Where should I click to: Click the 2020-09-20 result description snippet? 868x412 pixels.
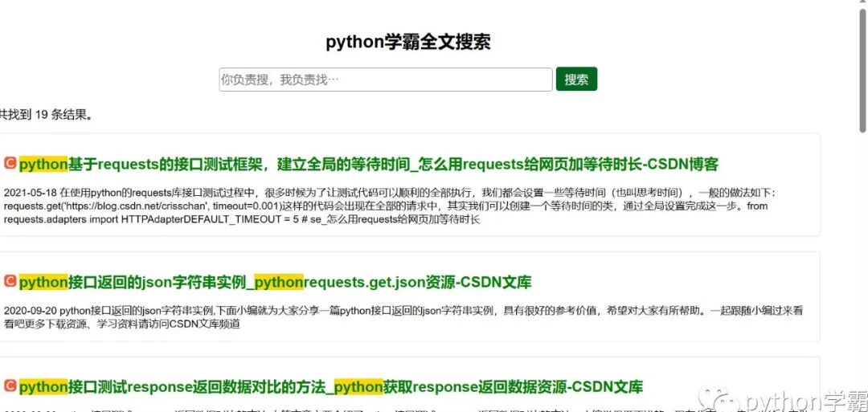403,317
